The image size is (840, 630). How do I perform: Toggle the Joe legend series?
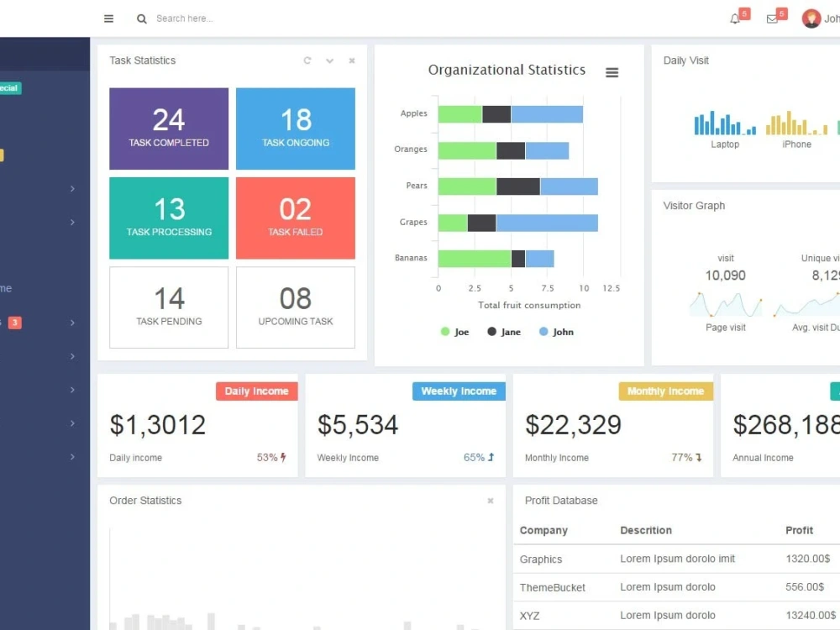454,332
